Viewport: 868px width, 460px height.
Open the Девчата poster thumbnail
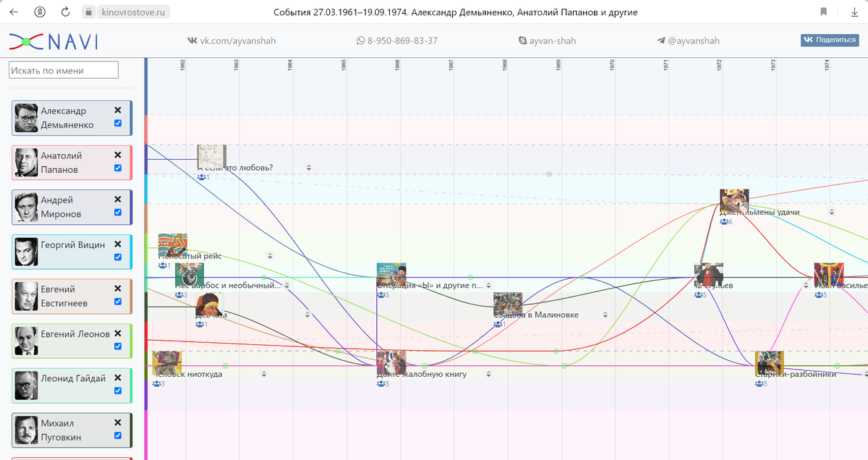coord(210,305)
